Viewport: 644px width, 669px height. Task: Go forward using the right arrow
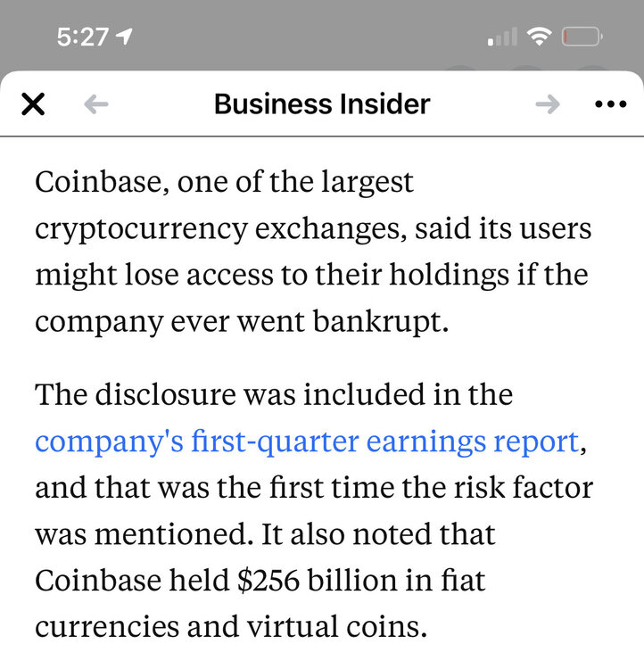point(548,104)
